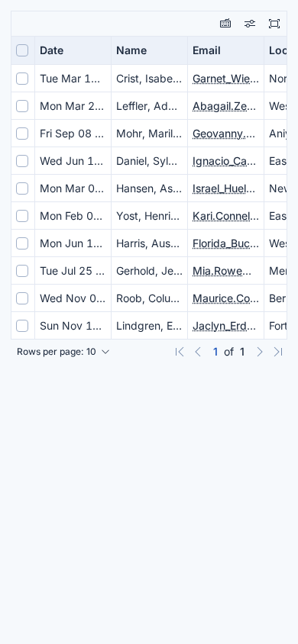Go to next page arrow

coord(259,352)
